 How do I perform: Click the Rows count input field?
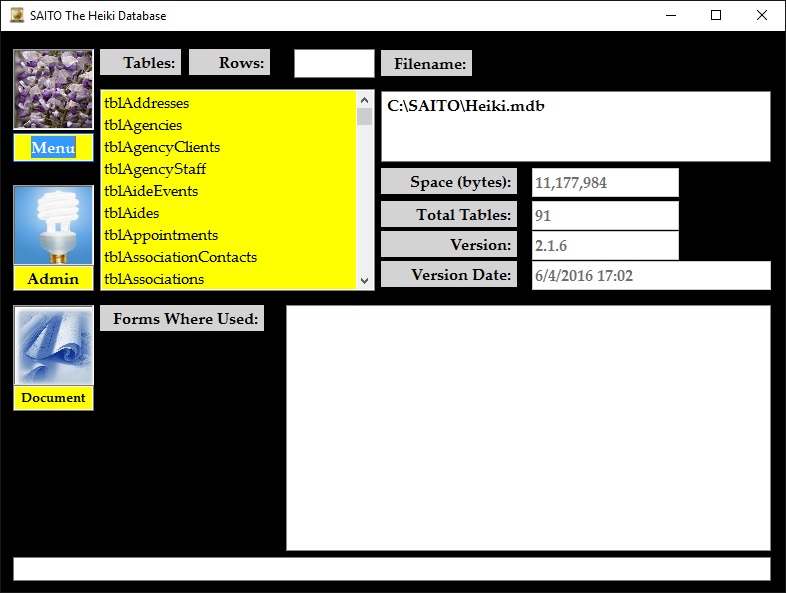click(x=334, y=63)
